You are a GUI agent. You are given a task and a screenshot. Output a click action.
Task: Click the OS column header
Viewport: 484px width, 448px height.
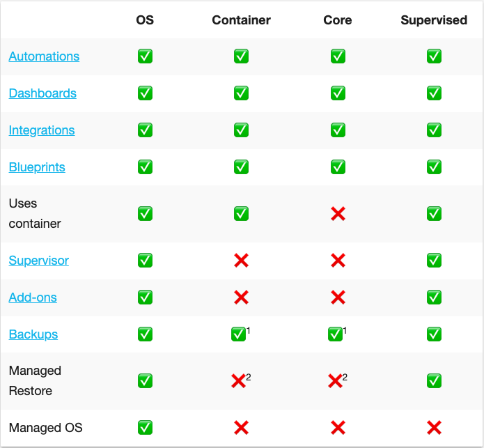coord(145,20)
